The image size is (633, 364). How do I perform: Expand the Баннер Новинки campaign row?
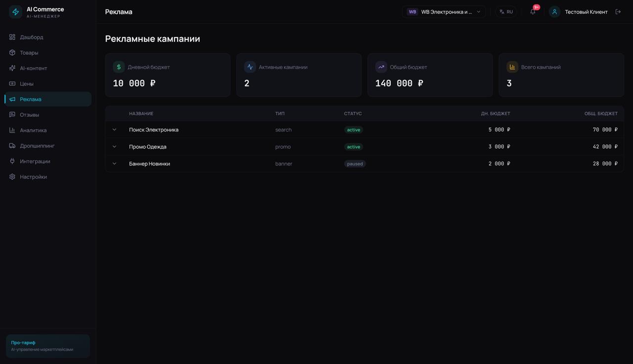(114, 163)
